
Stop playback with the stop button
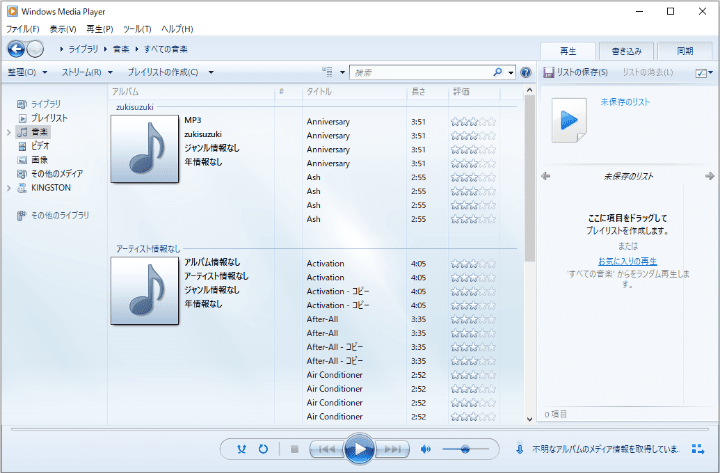(295, 449)
